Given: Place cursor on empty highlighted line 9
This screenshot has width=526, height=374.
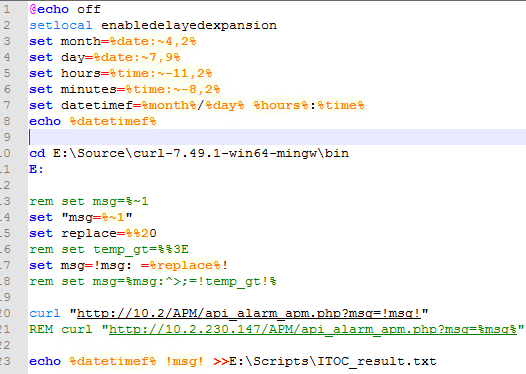Looking at the screenshot, I should [277, 137].
